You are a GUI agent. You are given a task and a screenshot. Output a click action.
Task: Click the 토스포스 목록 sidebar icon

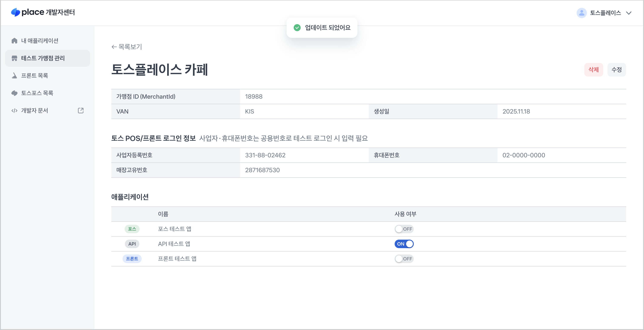coord(14,93)
